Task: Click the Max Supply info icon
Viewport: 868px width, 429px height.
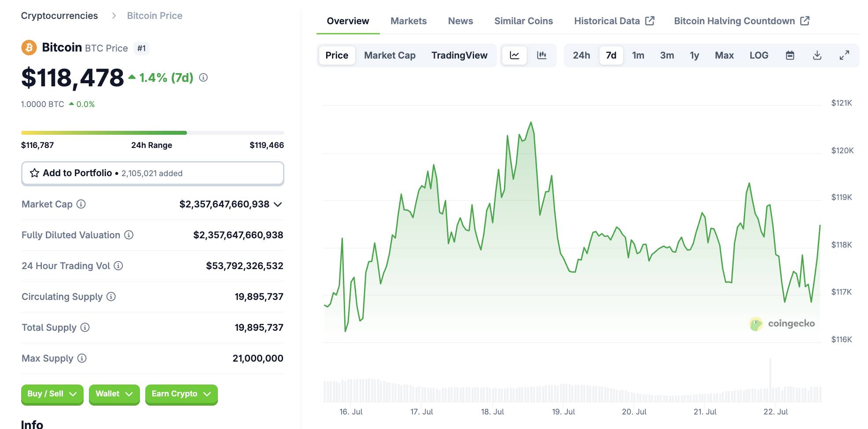Action: 82,358
